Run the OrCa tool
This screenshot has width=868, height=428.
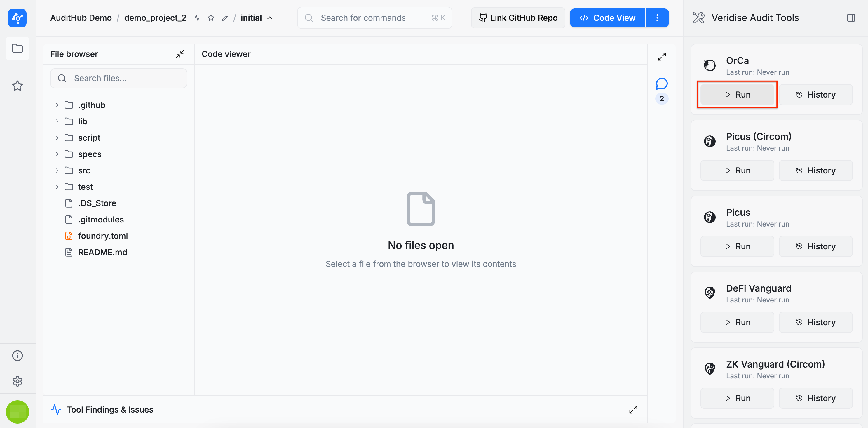click(x=737, y=94)
